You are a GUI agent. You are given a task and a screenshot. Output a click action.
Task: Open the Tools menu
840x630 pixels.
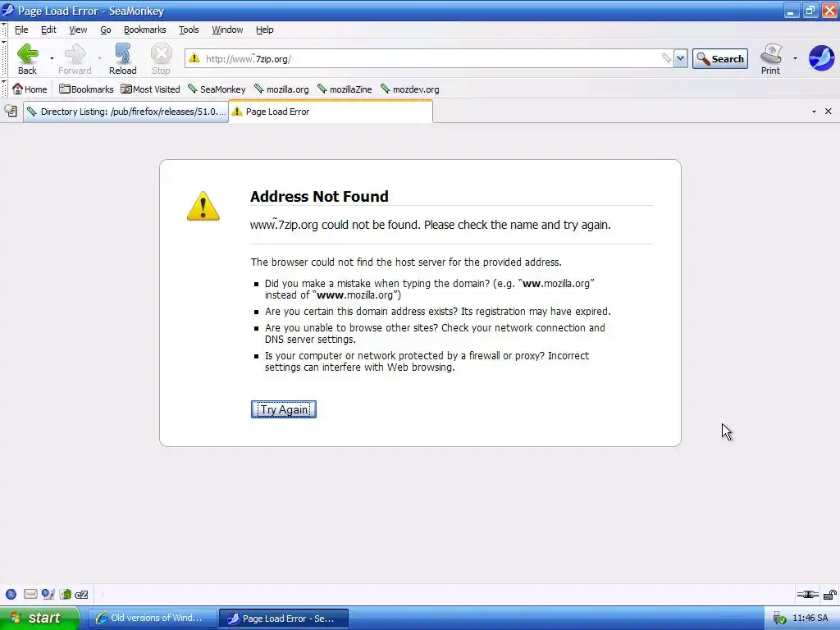[x=189, y=30]
